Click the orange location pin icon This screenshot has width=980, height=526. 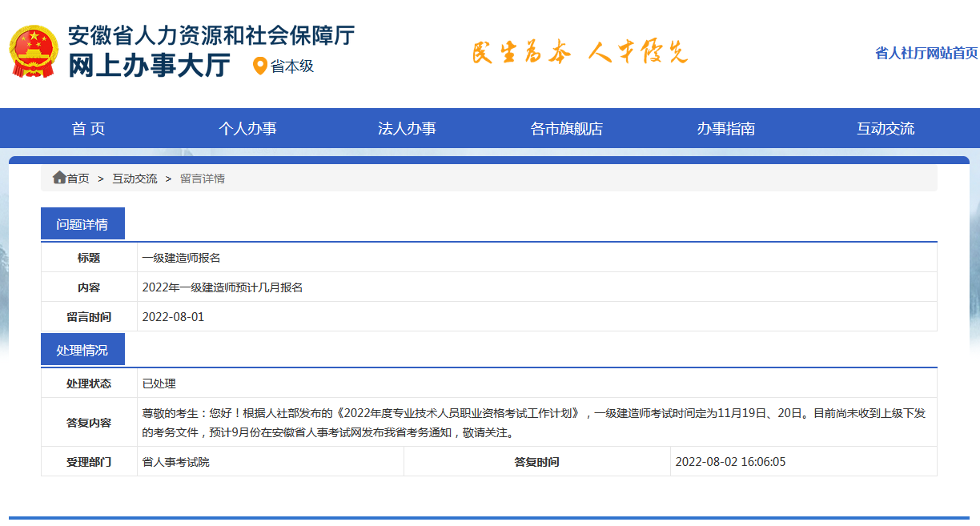click(x=259, y=66)
